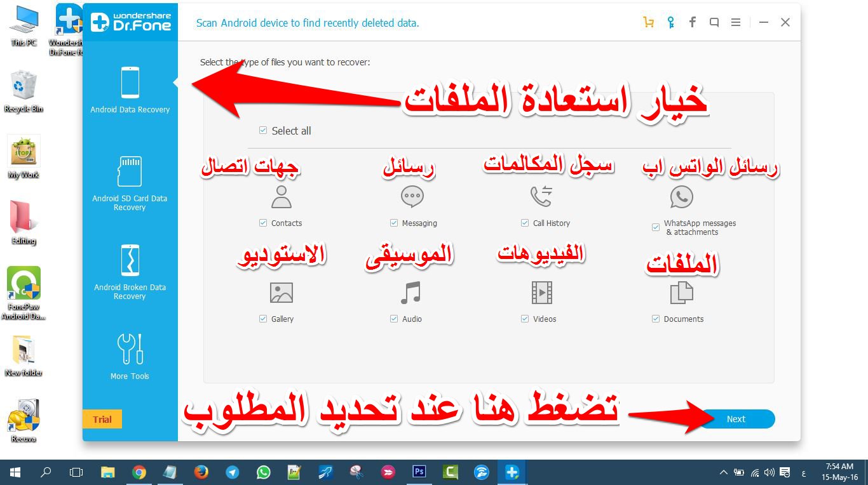Open the clock showing 7:54 AM

839,472
